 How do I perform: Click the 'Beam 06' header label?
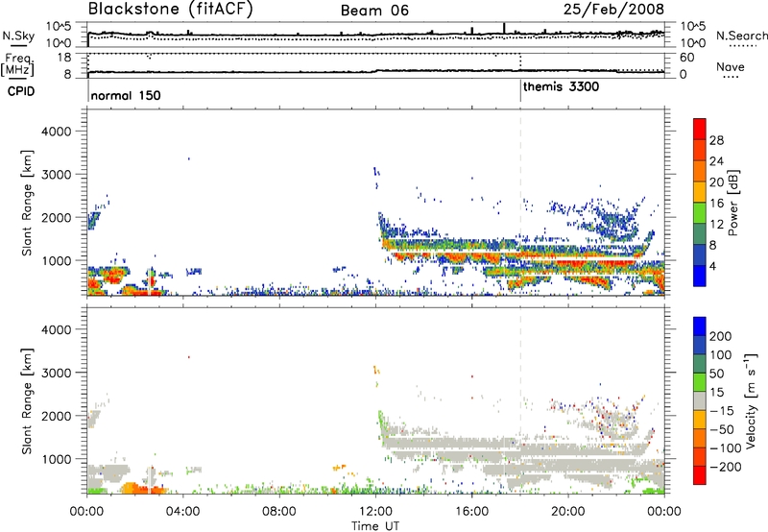click(374, 11)
